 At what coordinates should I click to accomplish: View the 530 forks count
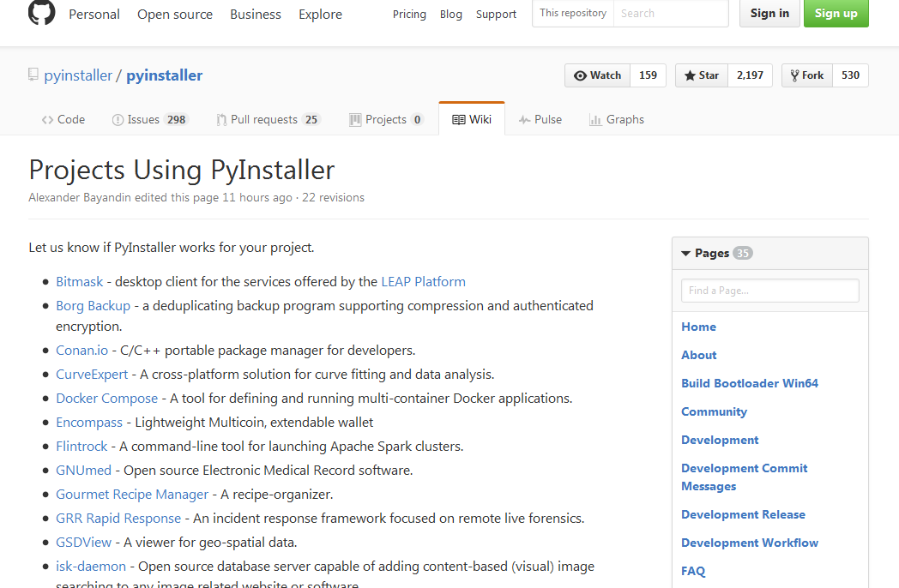pos(850,75)
